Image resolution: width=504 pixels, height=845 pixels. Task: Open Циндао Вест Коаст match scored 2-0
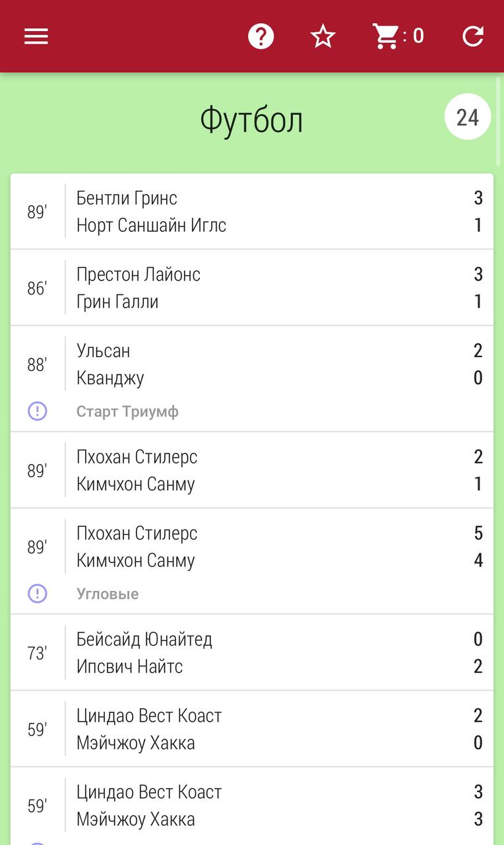[x=252, y=729]
